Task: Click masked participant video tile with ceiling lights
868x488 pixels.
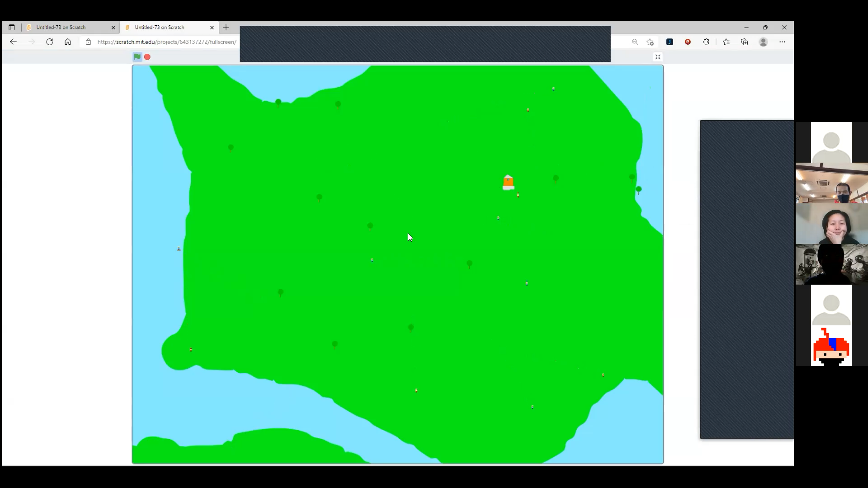Action: (x=831, y=183)
